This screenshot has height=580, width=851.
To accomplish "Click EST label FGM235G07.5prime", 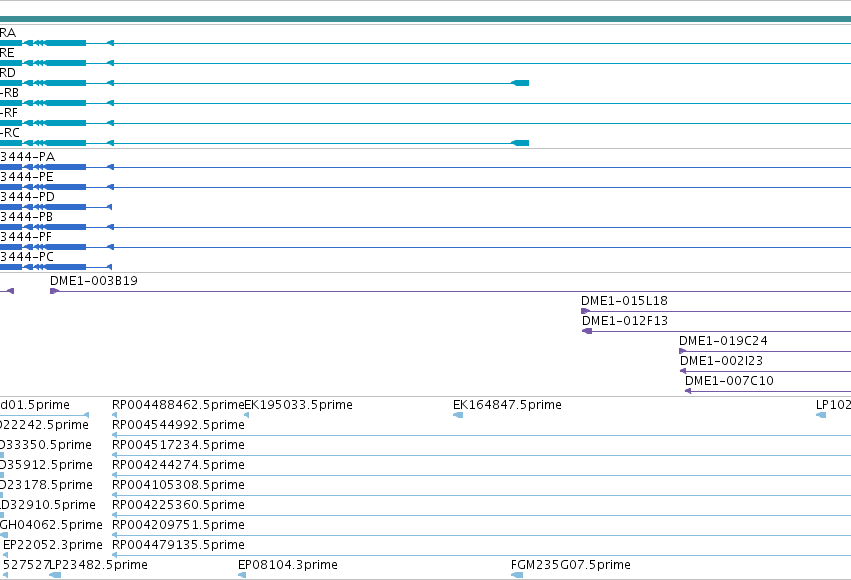I will coord(570,565).
